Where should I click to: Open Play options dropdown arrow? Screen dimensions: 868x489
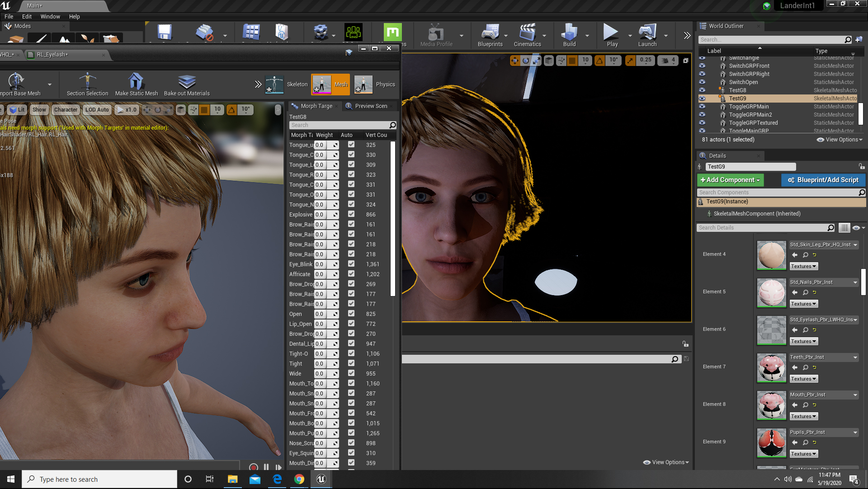[630, 35]
